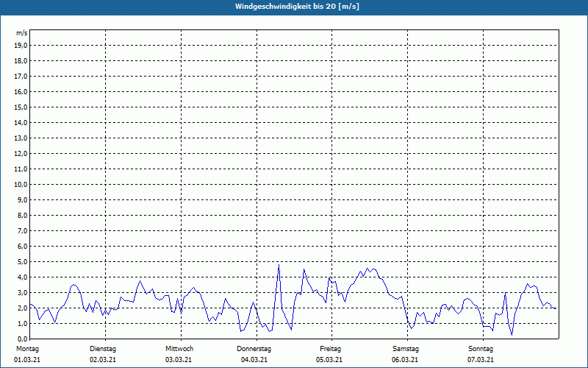Click the 'Sonntag' day label
588x368 pixels.
pyautogui.click(x=481, y=349)
